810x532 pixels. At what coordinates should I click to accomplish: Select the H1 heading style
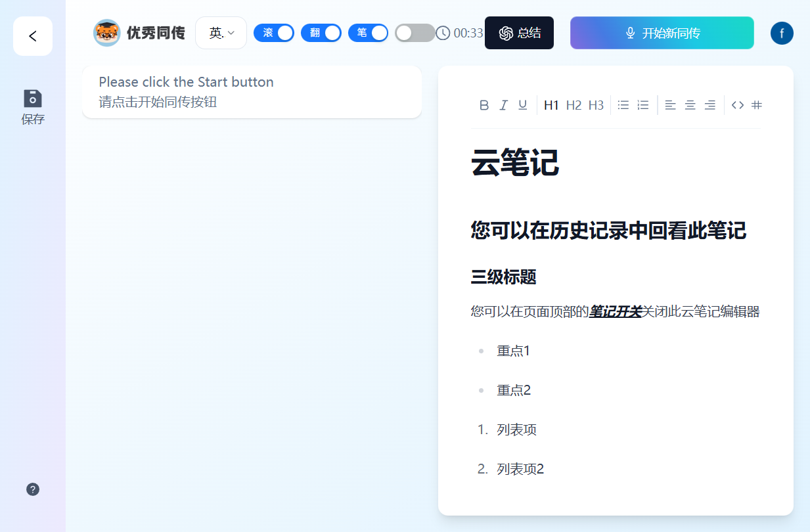pyautogui.click(x=551, y=105)
